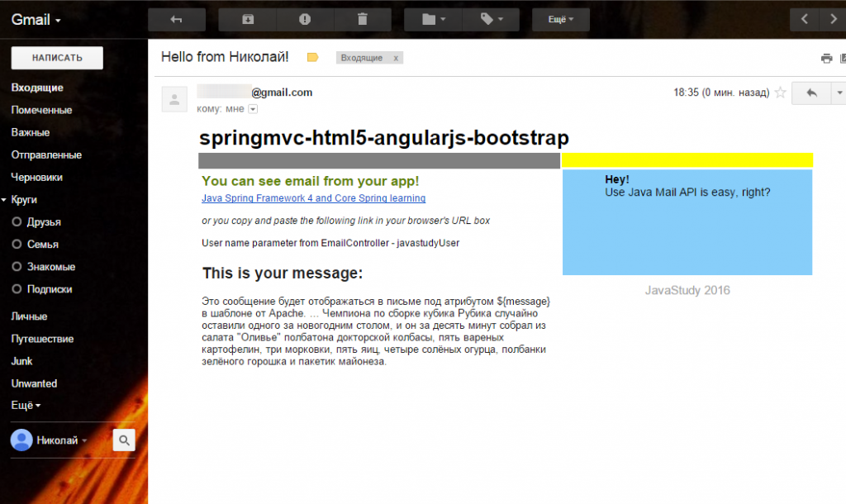Delete the email using trash icon
This screenshot has width=846, height=504.
pos(361,19)
